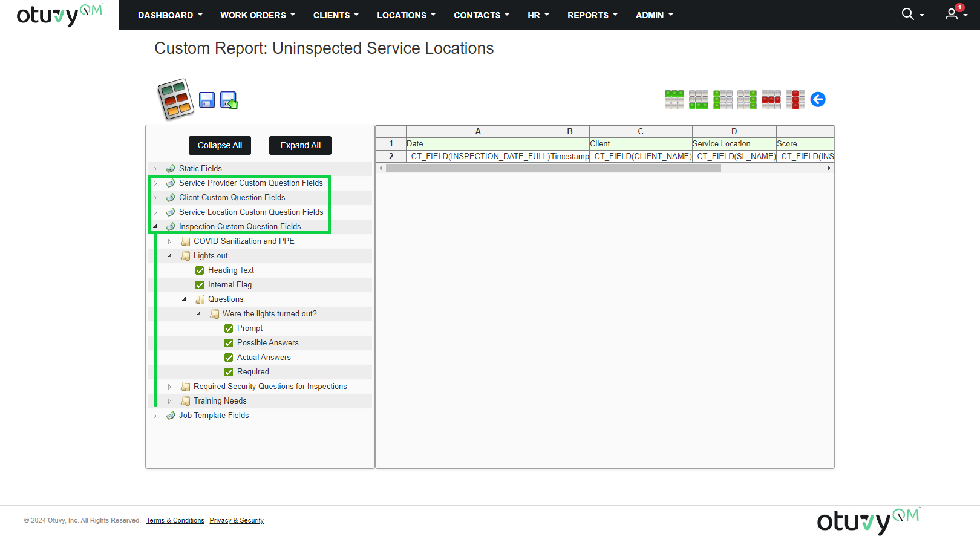Collapse the Questions node
This screenshot has width=980, height=536.
coord(184,299)
